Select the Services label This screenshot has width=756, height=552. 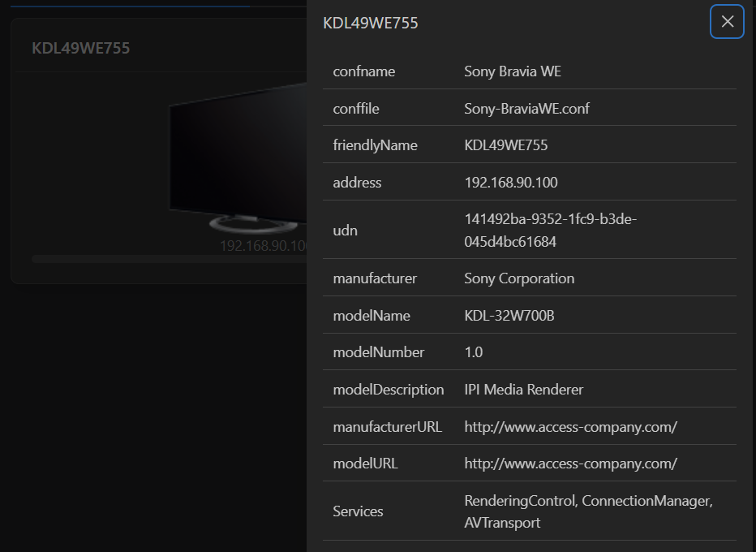point(358,511)
